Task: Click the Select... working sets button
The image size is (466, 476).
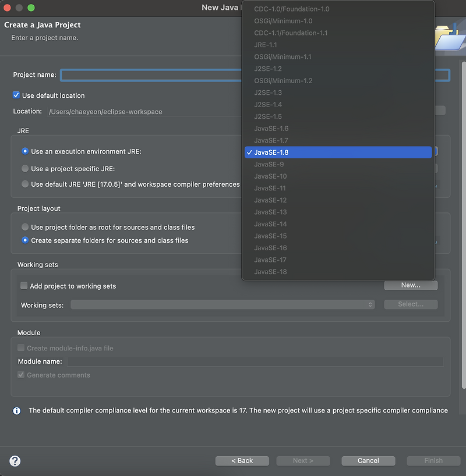Action: tap(410, 304)
